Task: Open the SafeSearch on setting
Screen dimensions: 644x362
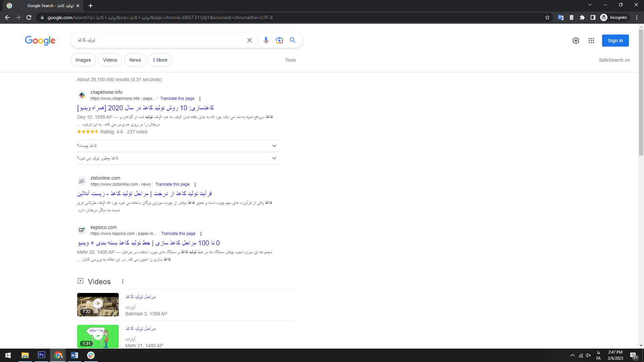Action: [614, 60]
